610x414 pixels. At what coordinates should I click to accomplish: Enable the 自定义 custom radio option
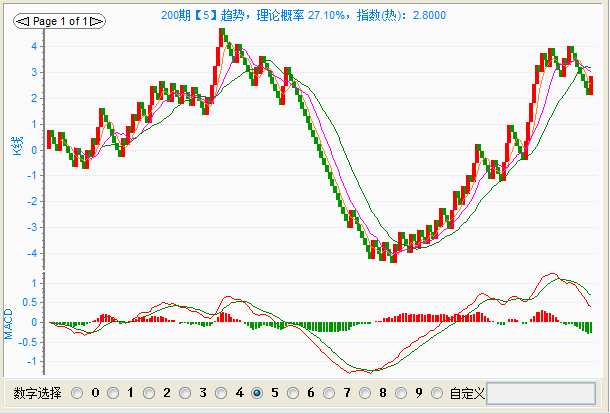click(437, 394)
